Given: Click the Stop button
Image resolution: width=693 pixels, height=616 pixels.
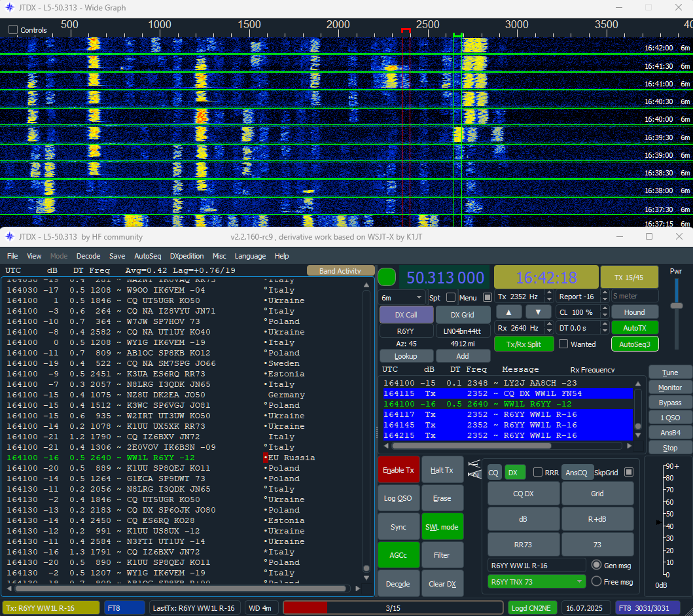Looking at the screenshot, I should pyautogui.click(x=670, y=448).
